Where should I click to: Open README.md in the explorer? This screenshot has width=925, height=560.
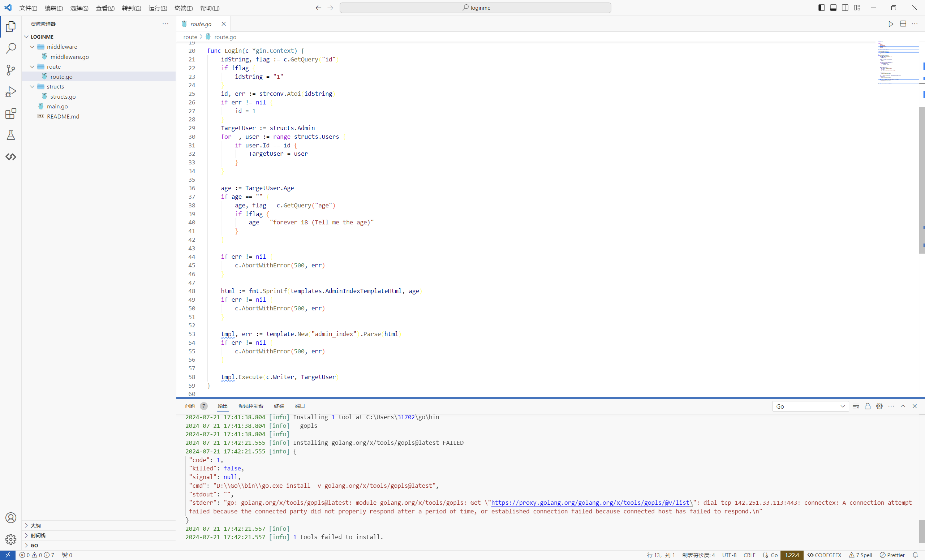pyautogui.click(x=99, y=116)
